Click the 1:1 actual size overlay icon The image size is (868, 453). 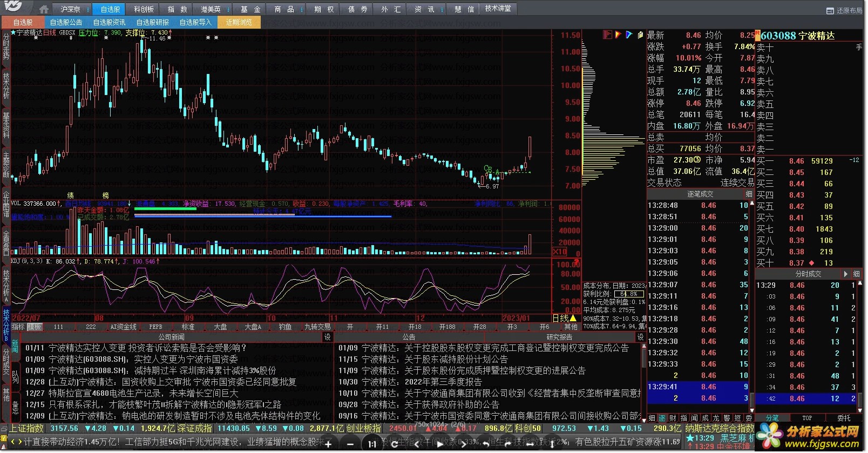point(372,444)
